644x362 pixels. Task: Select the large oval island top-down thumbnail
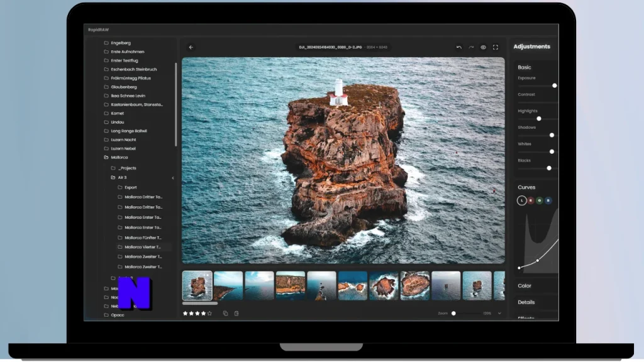[x=415, y=285]
